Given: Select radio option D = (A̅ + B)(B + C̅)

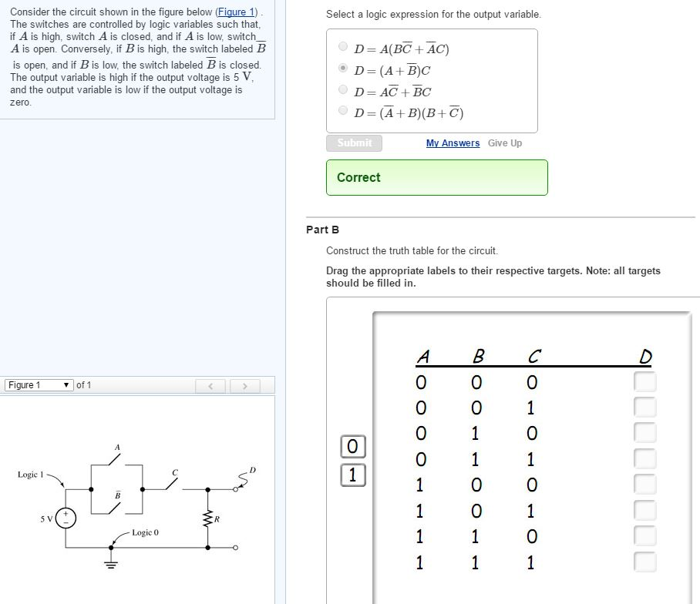Looking at the screenshot, I should click(343, 109).
